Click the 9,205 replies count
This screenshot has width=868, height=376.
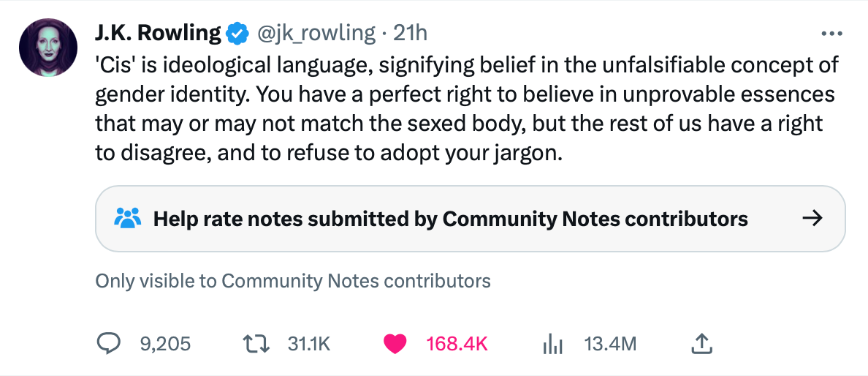[x=165, y=345]
